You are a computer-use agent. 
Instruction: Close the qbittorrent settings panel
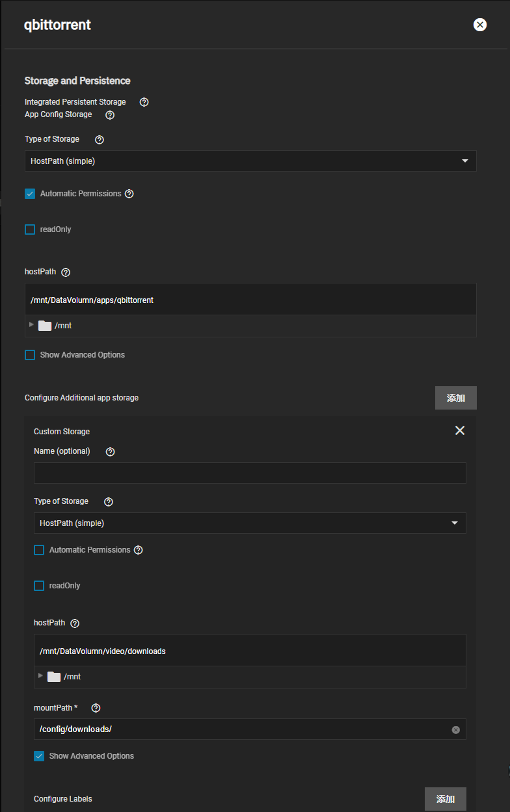tap(480, 25)
